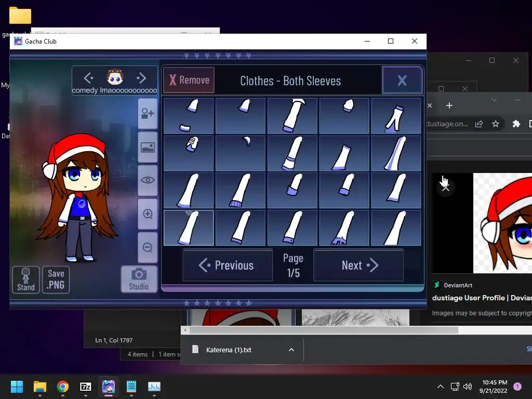Screen dimensions: 532x399
Task: Select second sleeve style in row four
Action: 241,228
